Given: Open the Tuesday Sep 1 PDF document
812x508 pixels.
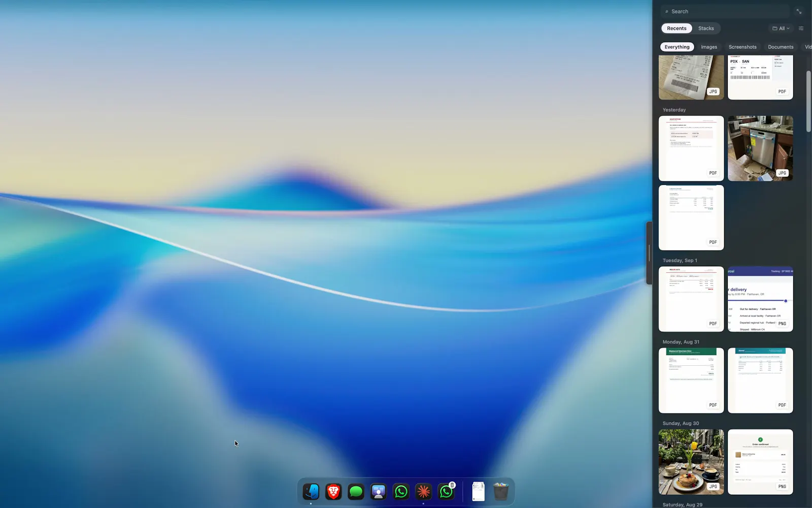Looking at the screenshot, I should [691, 299].
